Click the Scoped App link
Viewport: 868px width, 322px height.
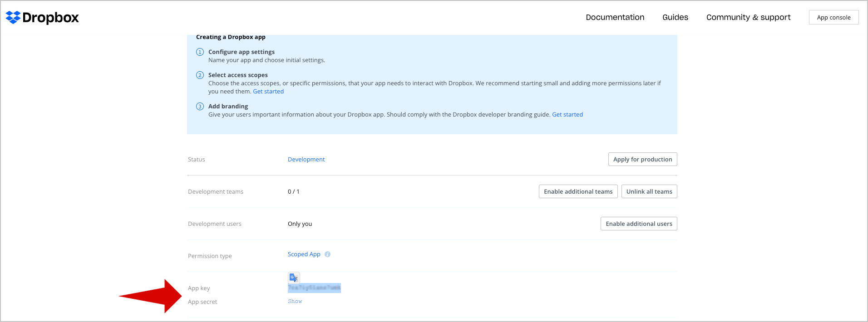(304, 254)
